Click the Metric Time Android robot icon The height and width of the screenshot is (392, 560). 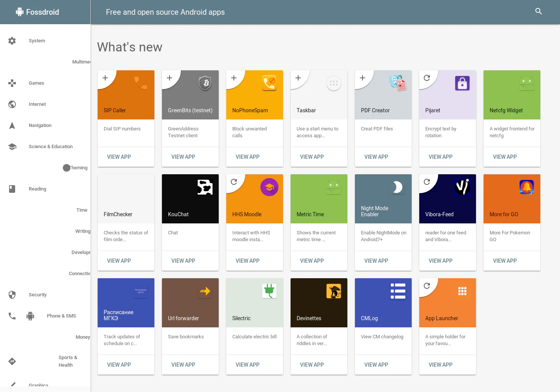pyautogui.click(x=334, y=187)
